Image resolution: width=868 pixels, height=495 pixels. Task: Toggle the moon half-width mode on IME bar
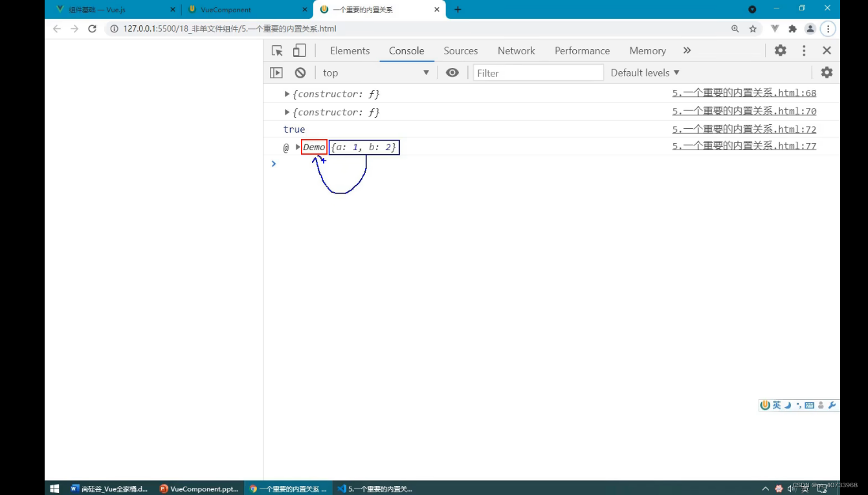(x=788, y=405)
